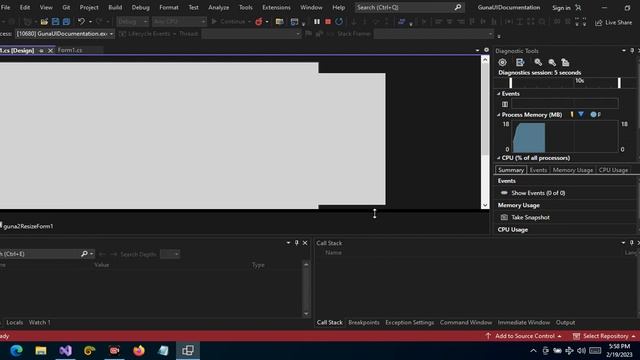Pause the debug session
This screenshot has height=360, width=640.
point(317,22)
